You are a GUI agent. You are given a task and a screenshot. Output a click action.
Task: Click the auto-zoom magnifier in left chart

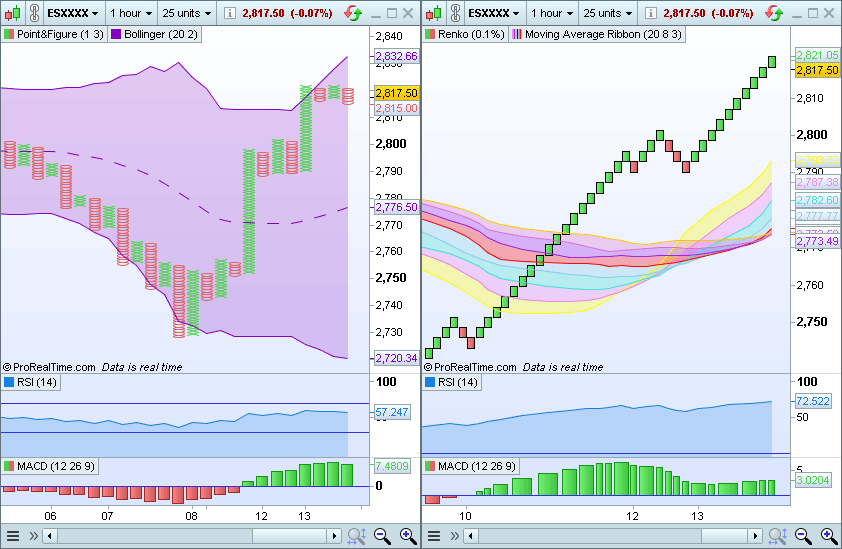356,536
